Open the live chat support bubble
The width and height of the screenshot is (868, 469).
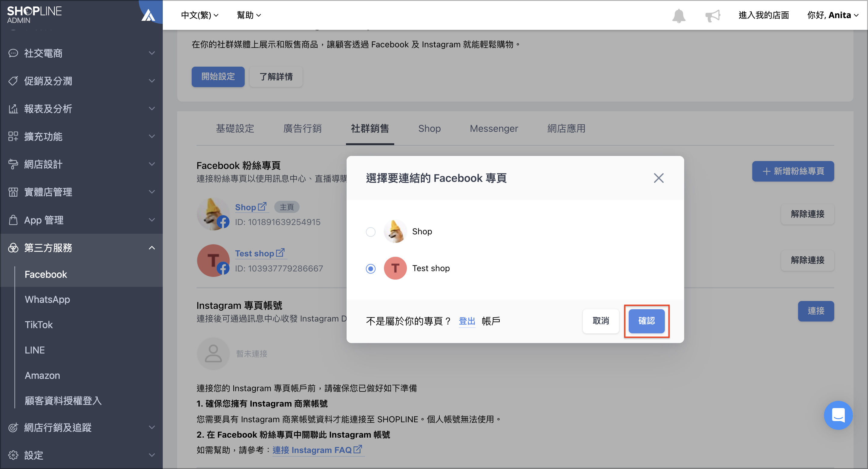click(x=838, y=415)
